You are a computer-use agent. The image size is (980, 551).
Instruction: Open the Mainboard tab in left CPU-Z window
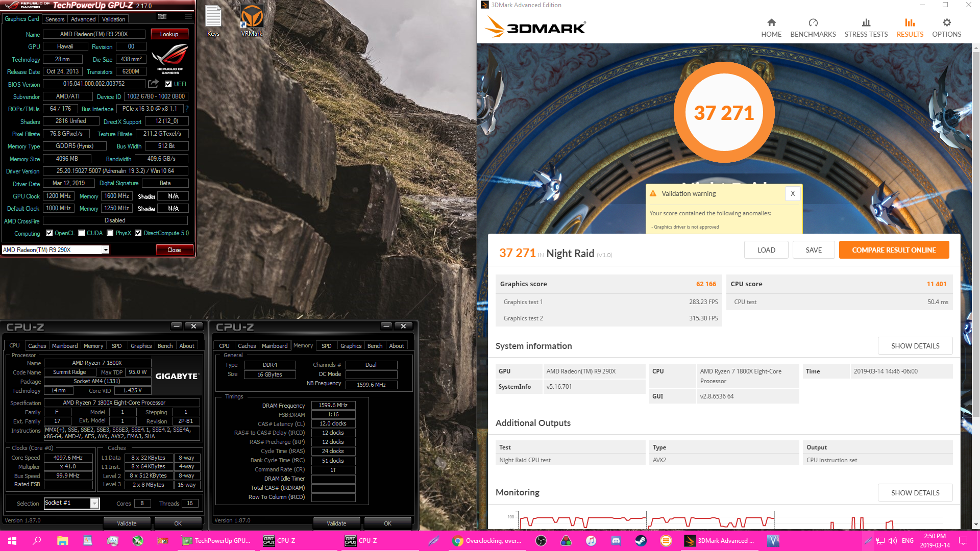(x=65, y=346)
